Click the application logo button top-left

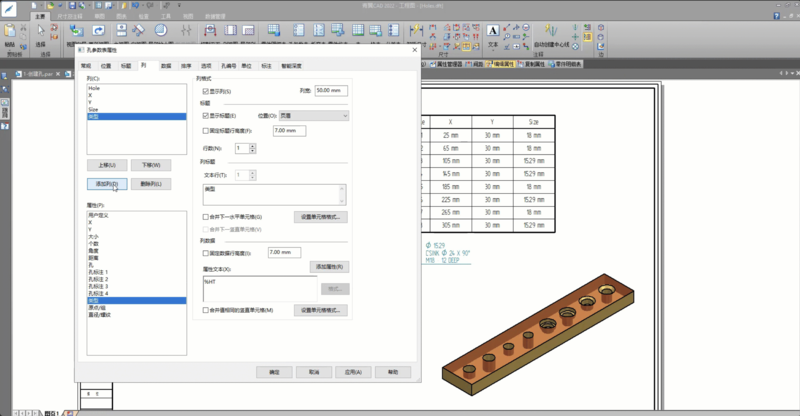tap(11, 9)
